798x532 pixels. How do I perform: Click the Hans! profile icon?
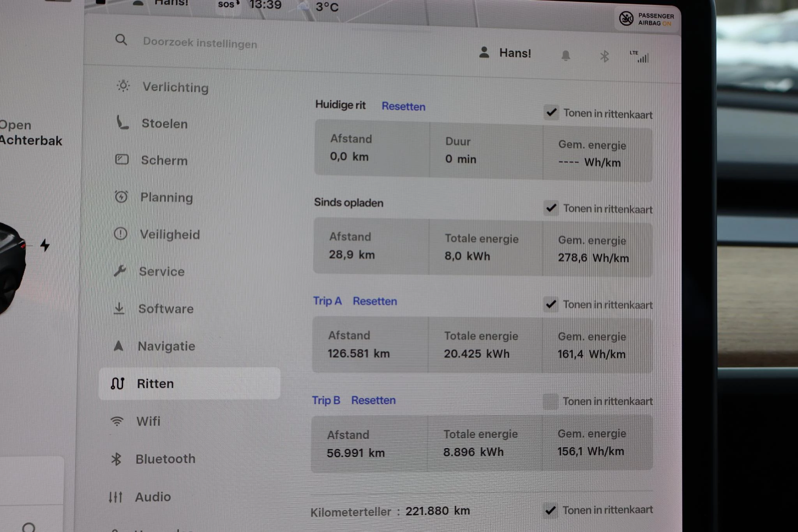click(484, 53)
